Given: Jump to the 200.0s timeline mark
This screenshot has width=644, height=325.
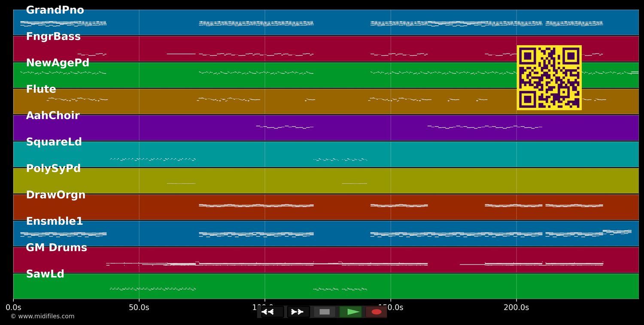Looking at the screenshot, I should (516, 307).
